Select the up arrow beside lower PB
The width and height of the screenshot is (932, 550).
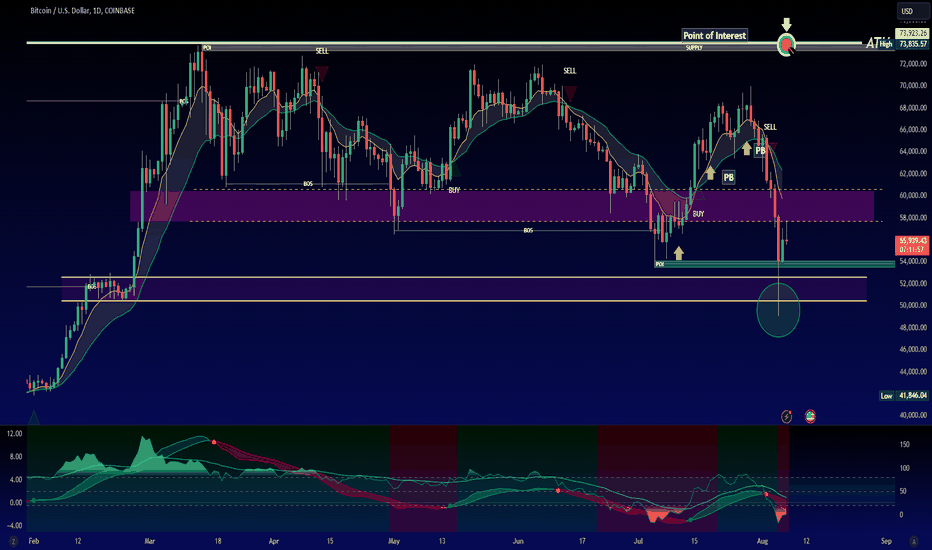pos(710,173)
